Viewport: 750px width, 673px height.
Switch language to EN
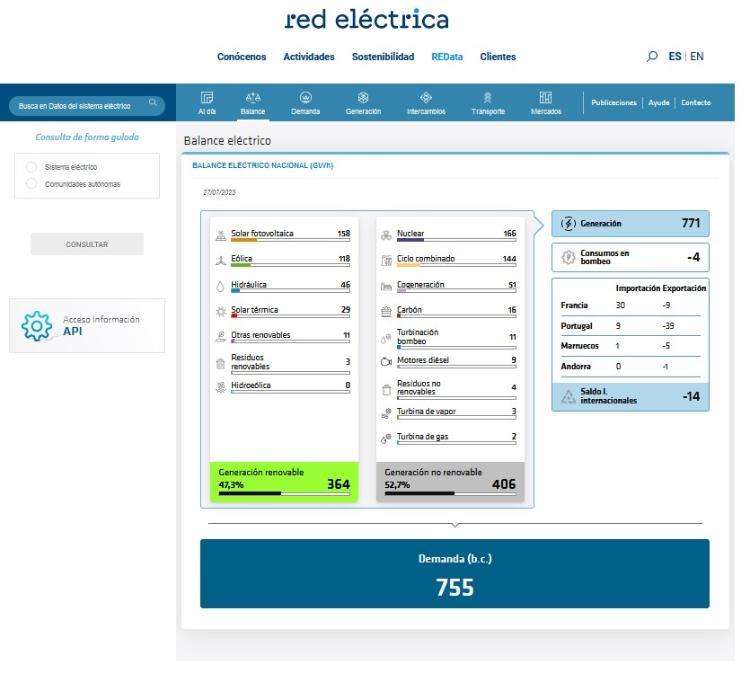pos(695,57)
